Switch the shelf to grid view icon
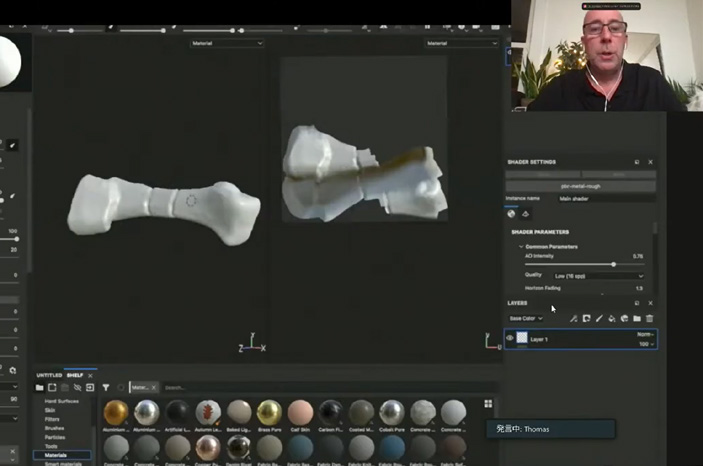 click(488, 404)
